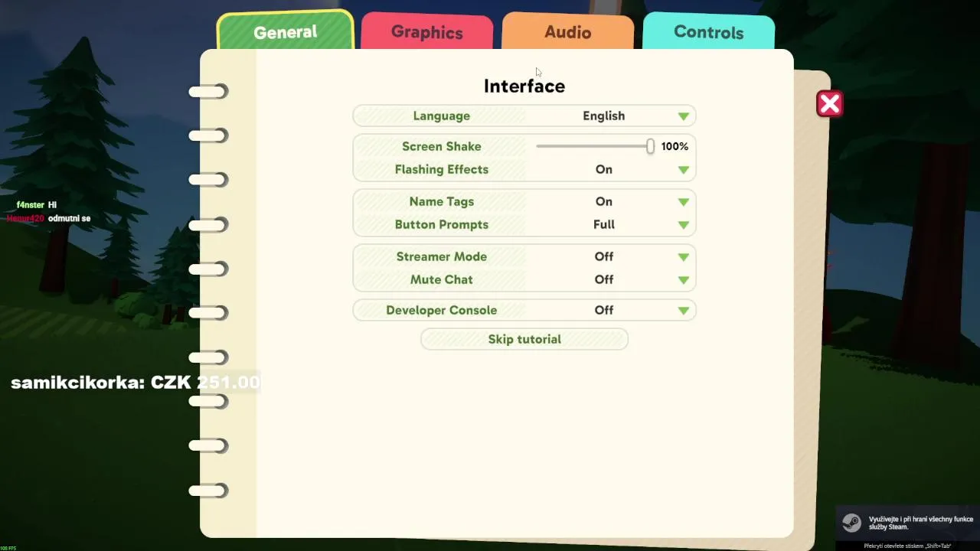Click the Language label
This screenshot has width=980, height=551.
(x=441, y=116)
